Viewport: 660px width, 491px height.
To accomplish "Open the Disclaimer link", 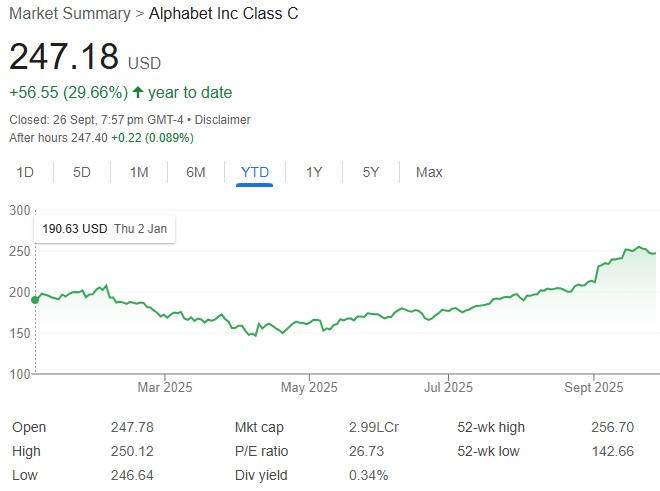I will coord(222,120).
